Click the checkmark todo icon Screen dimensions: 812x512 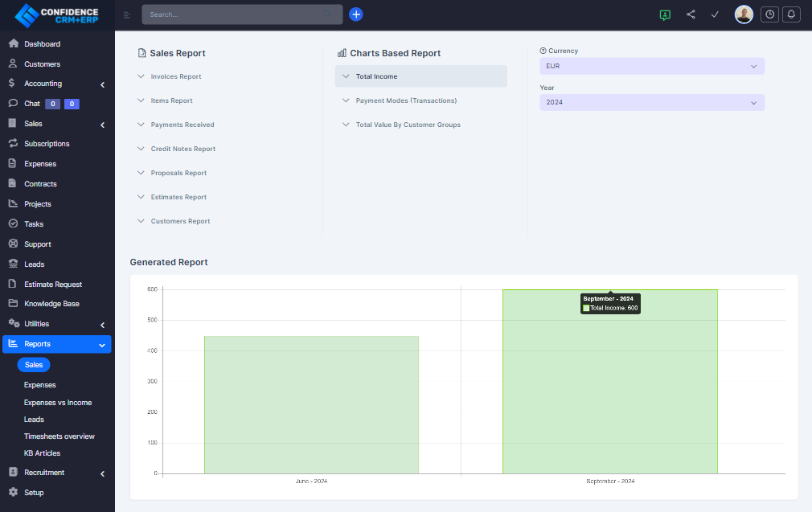(x=715, y=14)
